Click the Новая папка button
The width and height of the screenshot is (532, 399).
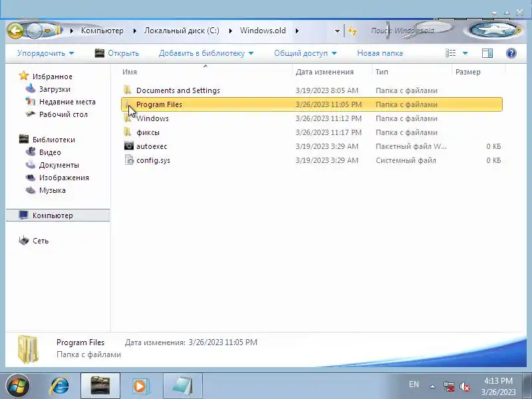click(380, 53)
